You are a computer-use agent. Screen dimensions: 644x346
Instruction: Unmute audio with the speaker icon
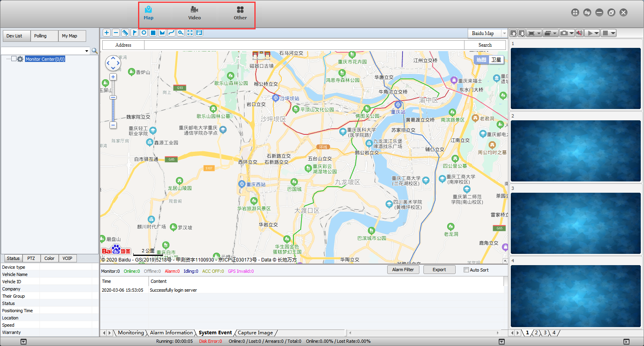579,33
